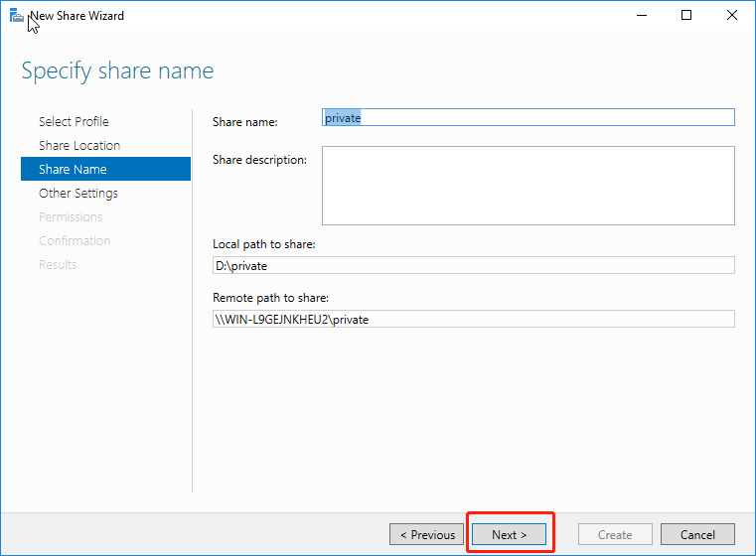The image size is (756, 556).
Task: Click the 'Share description:' label
Action: click(x=259, y=160)
